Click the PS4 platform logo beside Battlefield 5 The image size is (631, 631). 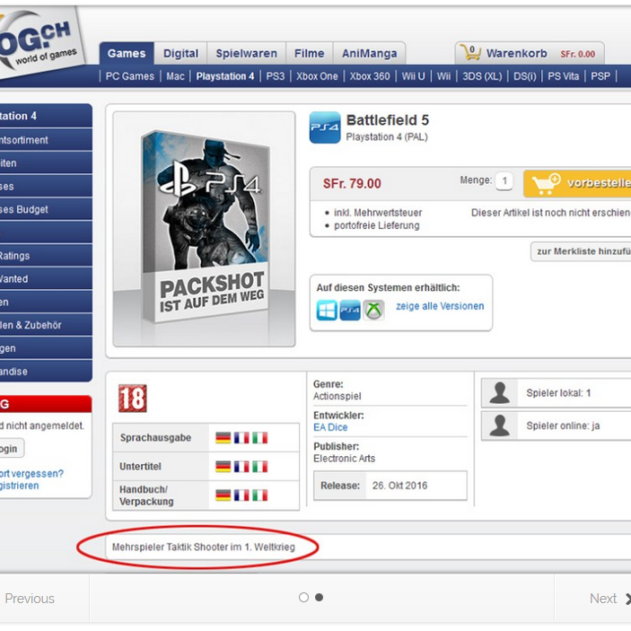(325, 128)
